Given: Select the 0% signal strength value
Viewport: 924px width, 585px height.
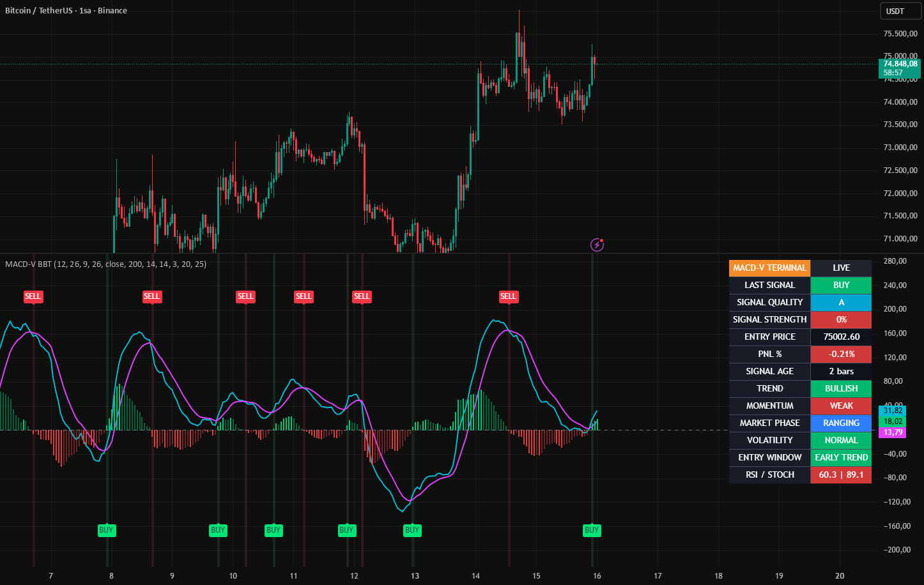Looking at the screenshot, I should [841, 320].
